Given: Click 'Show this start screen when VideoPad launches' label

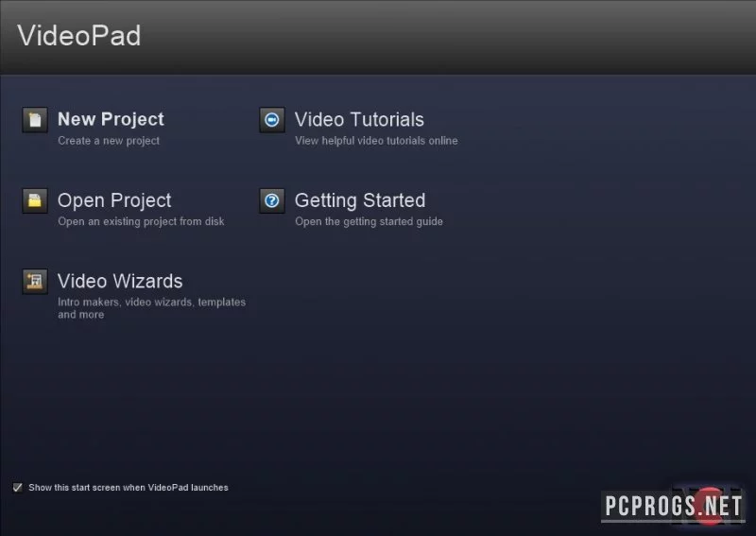Looking at the screenshot, I should tap(129, 487).
